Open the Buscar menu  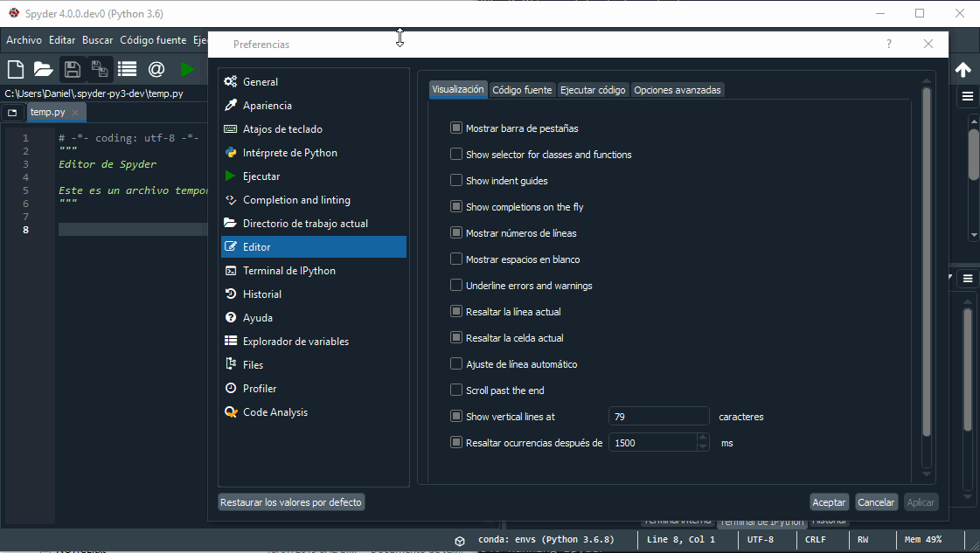(x=98, y=40)
